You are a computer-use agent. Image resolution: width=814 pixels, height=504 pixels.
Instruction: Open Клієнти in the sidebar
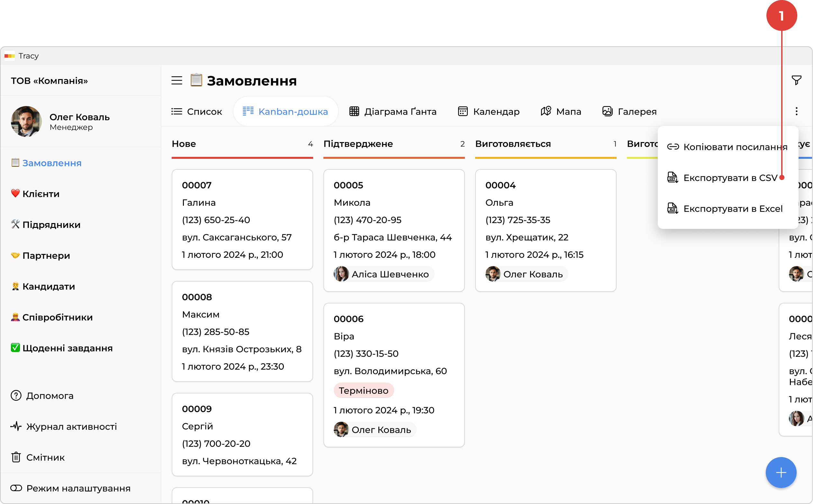point(41,194)
